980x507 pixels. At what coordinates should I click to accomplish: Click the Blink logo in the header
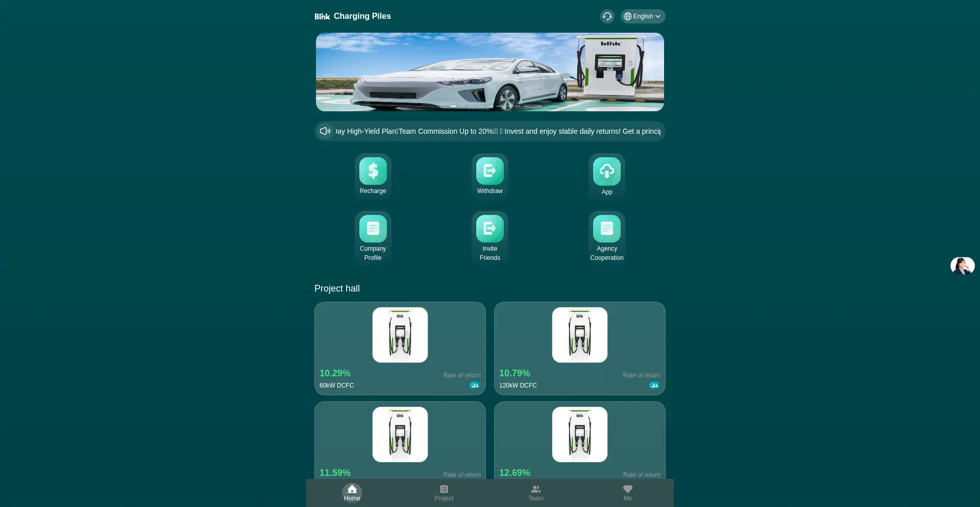pos(322,16)
